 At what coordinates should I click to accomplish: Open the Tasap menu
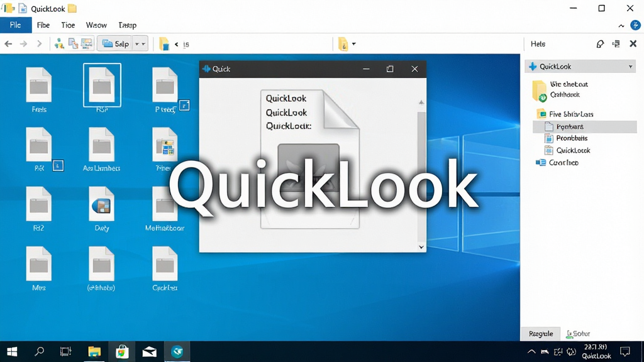click(x=127, y=25)
